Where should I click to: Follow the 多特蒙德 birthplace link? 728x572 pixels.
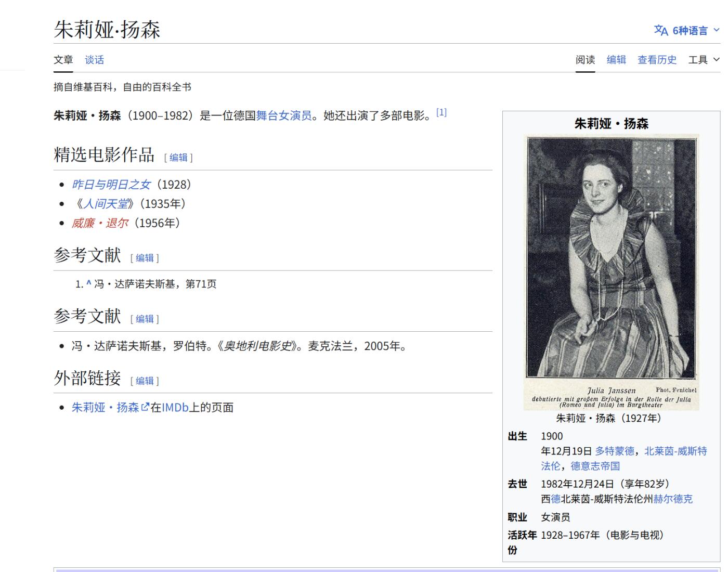click(x=615, y=451)
